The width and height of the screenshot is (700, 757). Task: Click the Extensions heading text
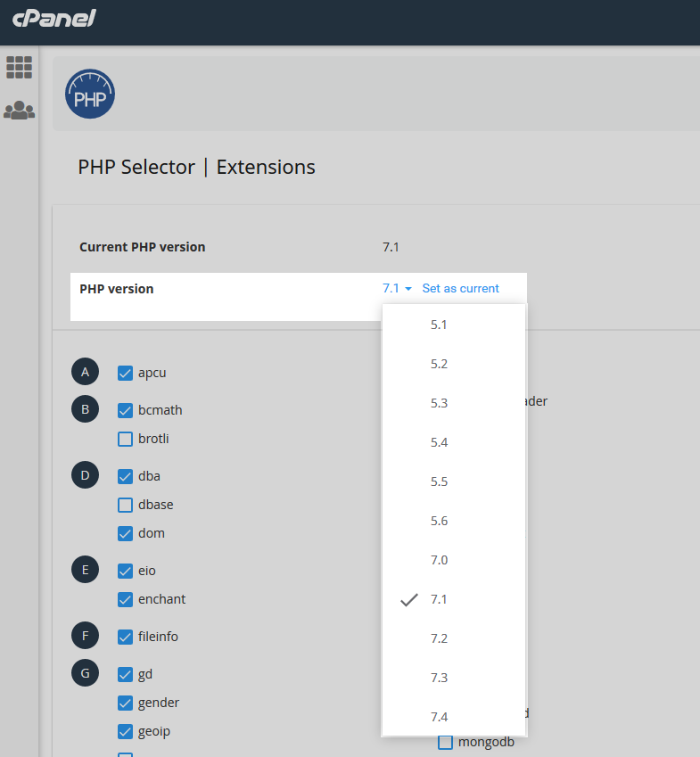click(x=266, y=167)
